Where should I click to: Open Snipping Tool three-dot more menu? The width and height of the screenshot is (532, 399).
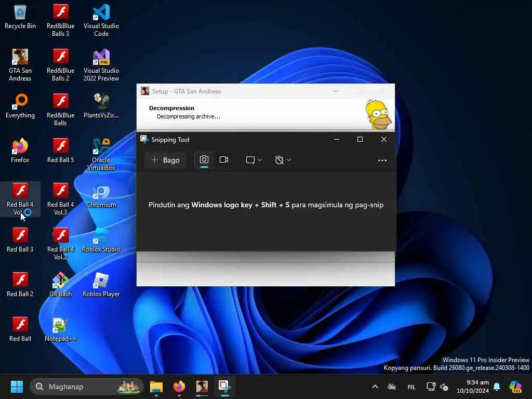pos(382,160)
